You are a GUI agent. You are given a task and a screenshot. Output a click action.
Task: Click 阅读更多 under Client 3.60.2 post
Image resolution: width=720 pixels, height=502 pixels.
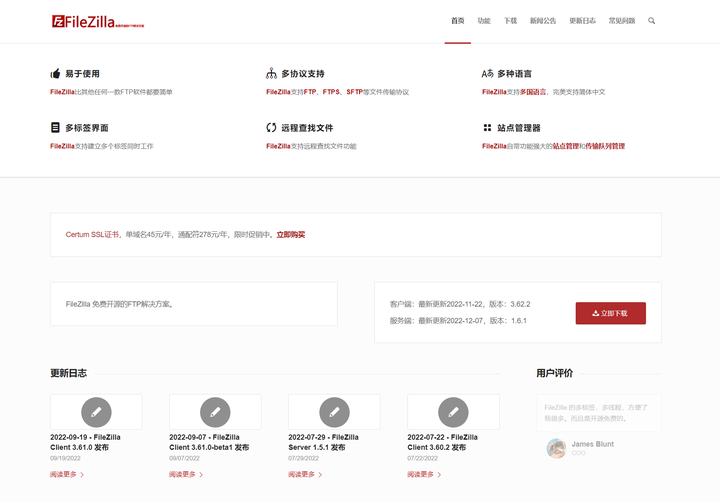click(x=424, y=474)
